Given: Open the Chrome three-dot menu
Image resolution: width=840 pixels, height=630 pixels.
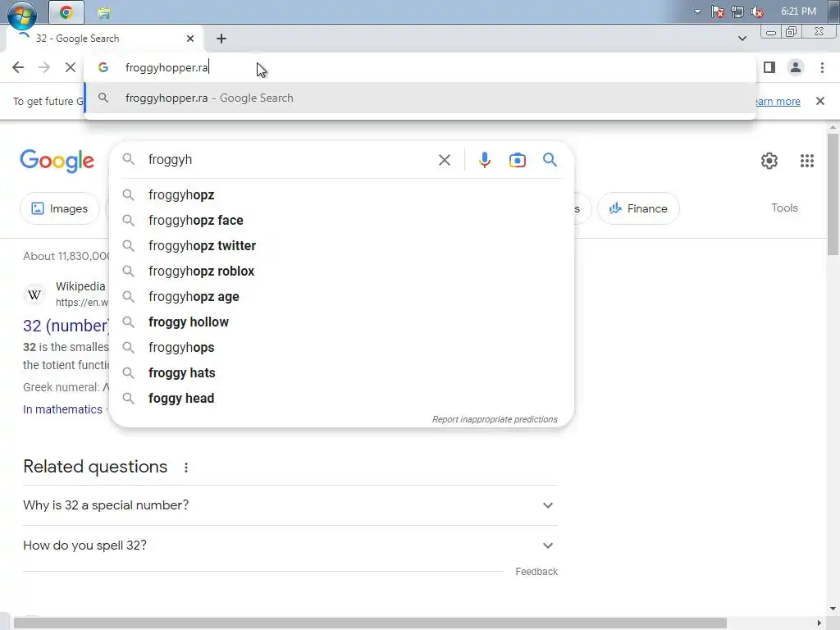Looking at the screenshot, I should [x=822, y=67].
